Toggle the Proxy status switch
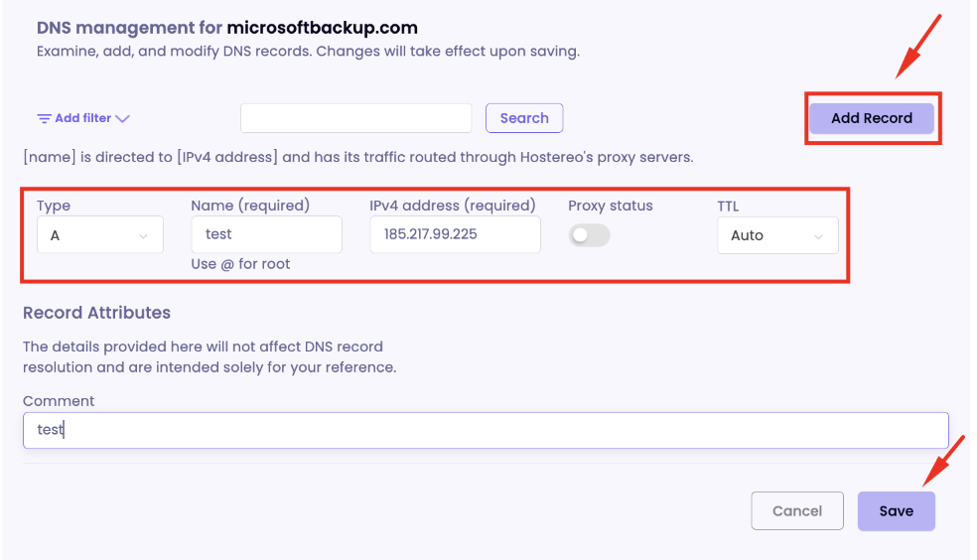Screen dimensions: 977x560 click(x=589, y=235)
